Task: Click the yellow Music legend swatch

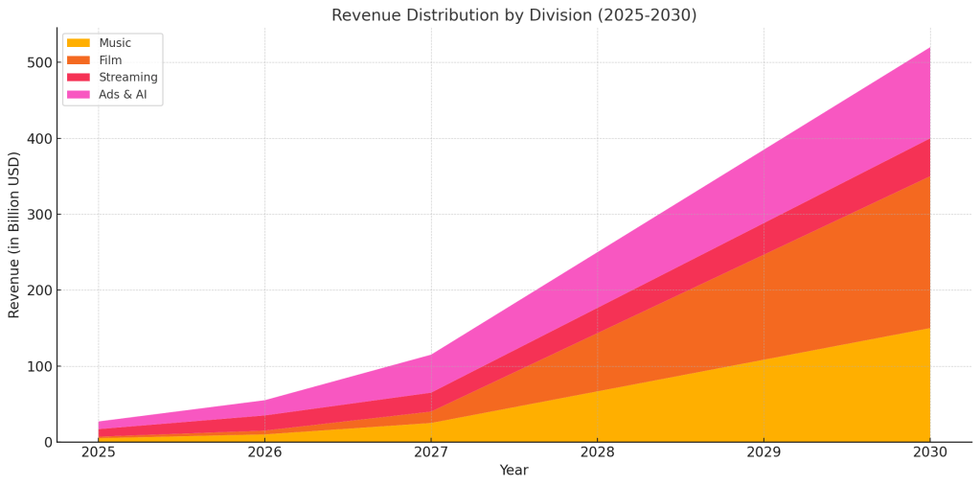Action: tap(79, 43)
